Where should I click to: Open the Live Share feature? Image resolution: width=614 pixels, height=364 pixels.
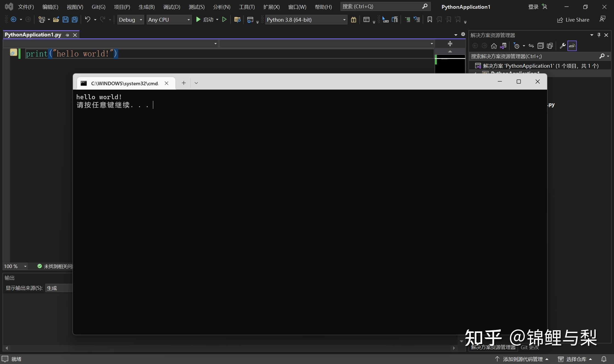pos(573,19)
